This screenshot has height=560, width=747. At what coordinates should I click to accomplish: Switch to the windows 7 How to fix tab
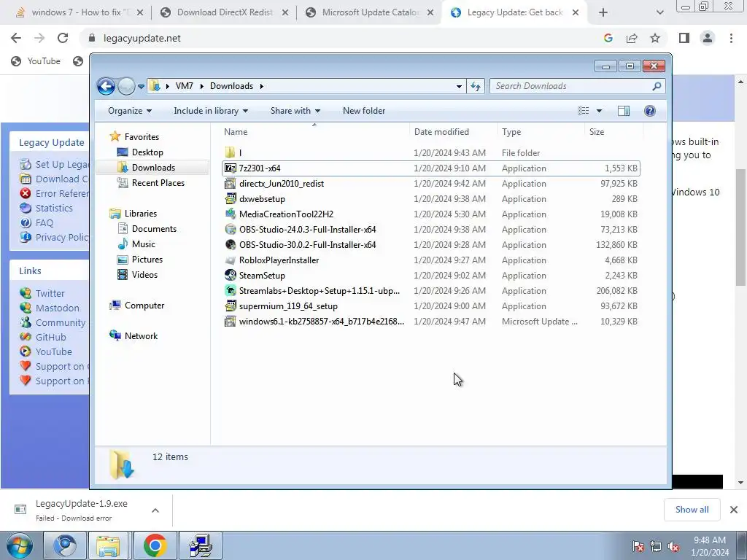(80, 12)
